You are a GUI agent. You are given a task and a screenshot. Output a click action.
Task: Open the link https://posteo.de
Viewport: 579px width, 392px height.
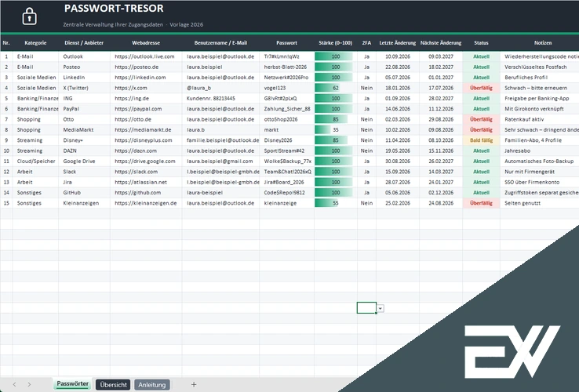[x=137, y=67]
